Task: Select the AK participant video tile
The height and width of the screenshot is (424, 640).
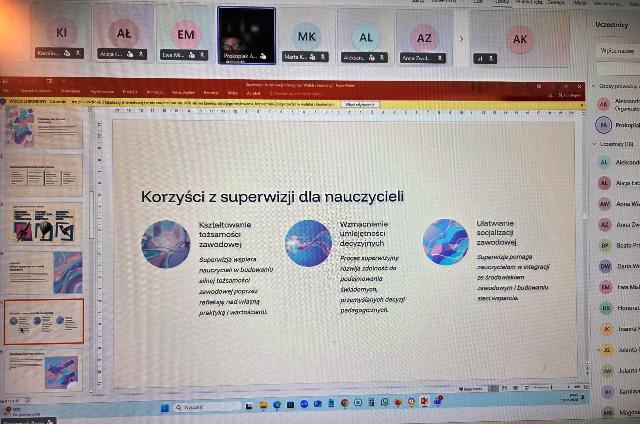Action: point(520,39)
